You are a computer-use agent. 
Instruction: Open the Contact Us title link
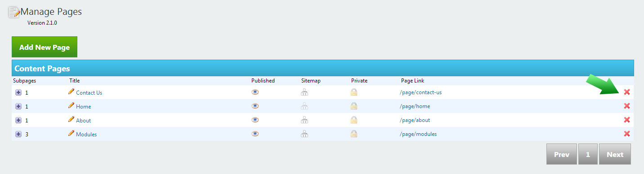click(89, 93)
